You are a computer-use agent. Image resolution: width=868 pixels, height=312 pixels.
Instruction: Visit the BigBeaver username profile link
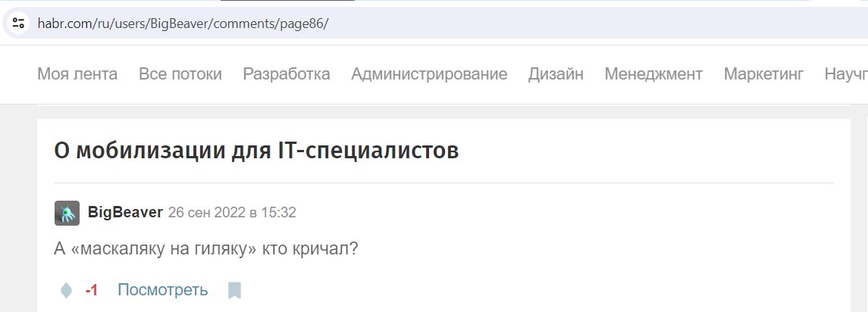click(x=125, y=213)
